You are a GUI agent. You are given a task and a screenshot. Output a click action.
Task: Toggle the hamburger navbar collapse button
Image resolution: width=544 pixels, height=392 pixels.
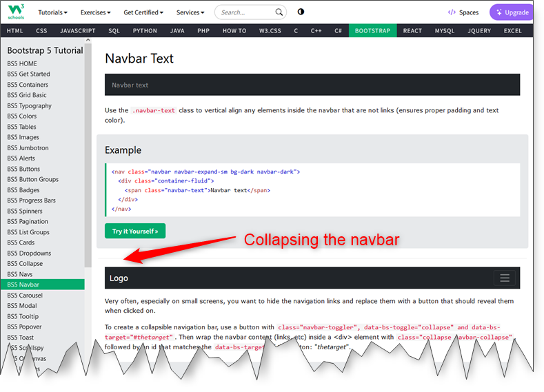pos(505,278)
